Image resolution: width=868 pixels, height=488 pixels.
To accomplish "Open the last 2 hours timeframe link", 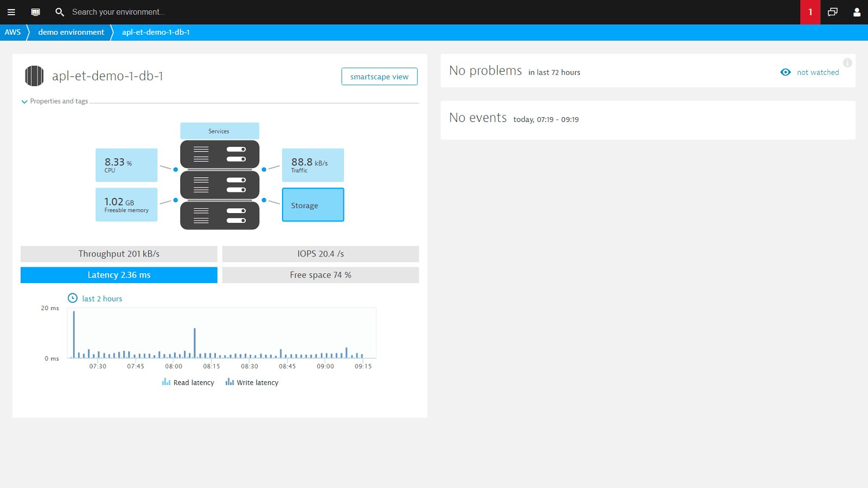I will (102, 299).
